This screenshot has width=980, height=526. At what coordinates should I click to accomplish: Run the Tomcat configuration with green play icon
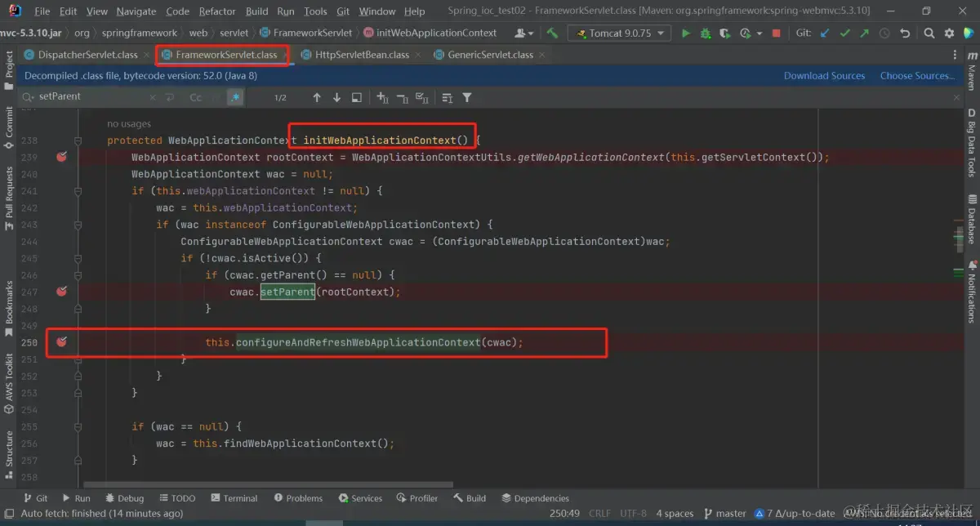pyautogui.click(x=685, y=33)
